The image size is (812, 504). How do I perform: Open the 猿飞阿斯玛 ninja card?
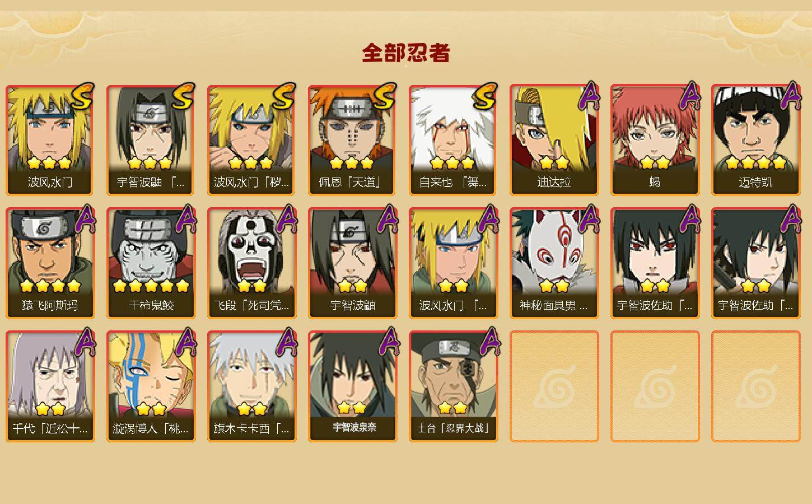(50, 263)
